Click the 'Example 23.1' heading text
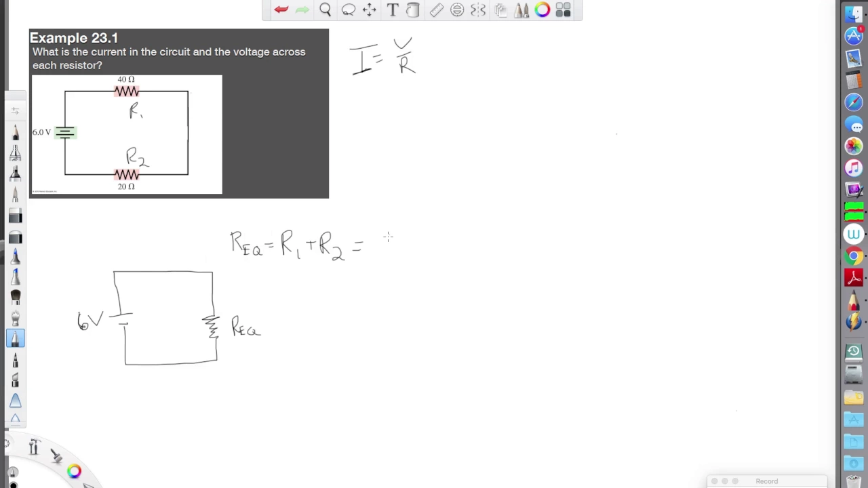Viewport: 868px width, 488px height. point(74,38)
